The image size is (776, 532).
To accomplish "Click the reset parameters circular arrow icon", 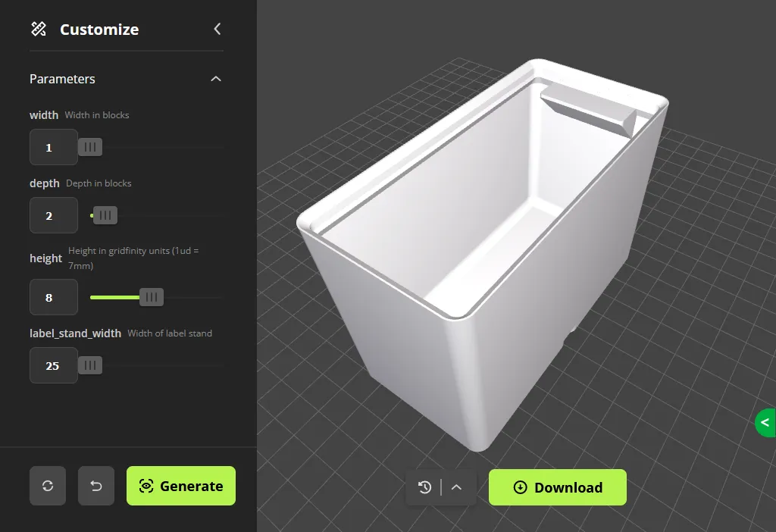I will (47, 485).
